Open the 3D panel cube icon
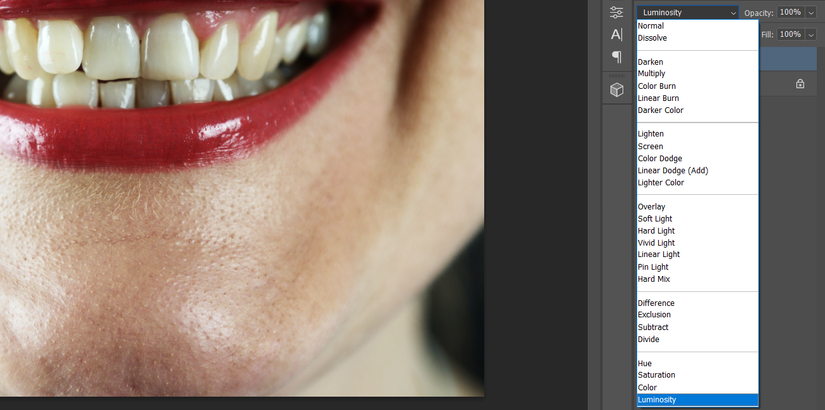The width and height of the screenshot is (825, 410). tap(616, 90)
